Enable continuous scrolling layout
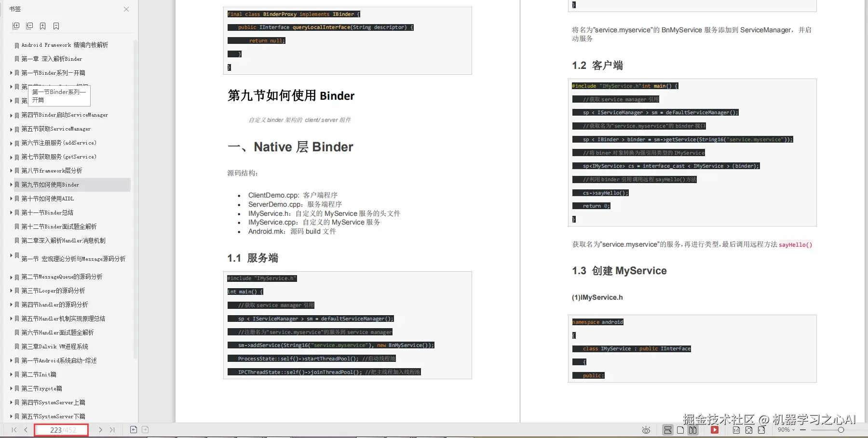The width and height of the screenshot is (868, 438). pos(668,430)
